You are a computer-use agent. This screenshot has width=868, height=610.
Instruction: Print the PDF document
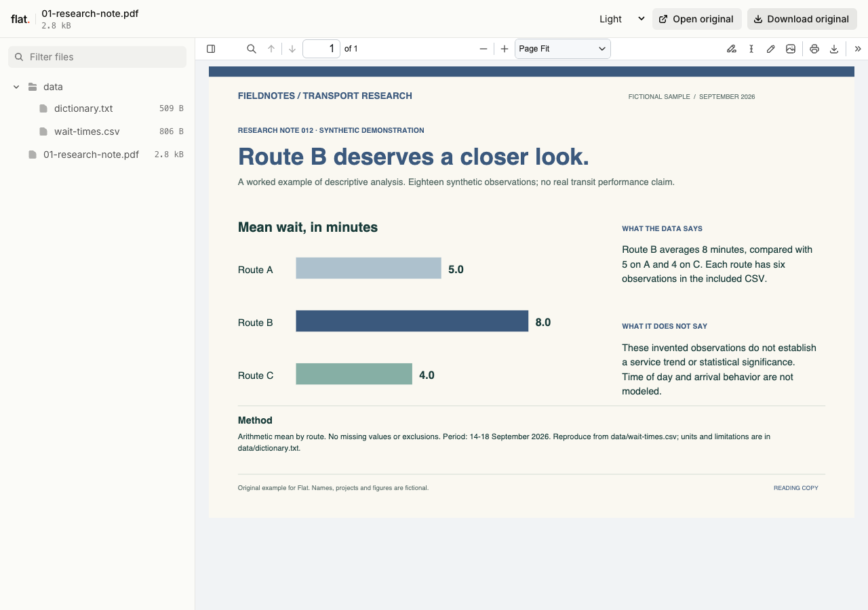(814, 49)
